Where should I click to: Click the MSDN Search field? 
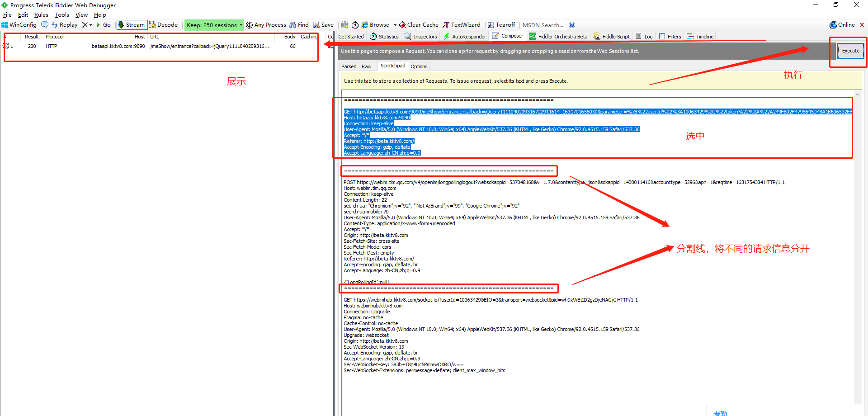tap(543, 25)
